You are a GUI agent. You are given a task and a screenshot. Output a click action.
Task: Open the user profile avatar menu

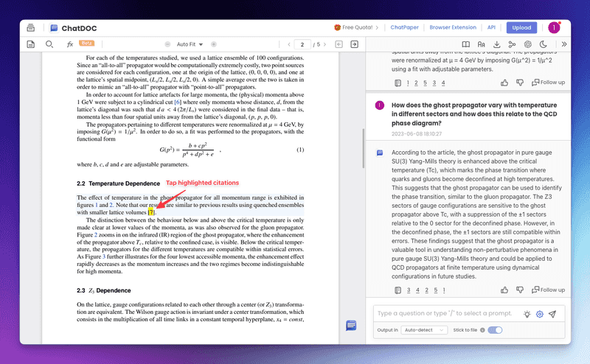pos(554,27)
